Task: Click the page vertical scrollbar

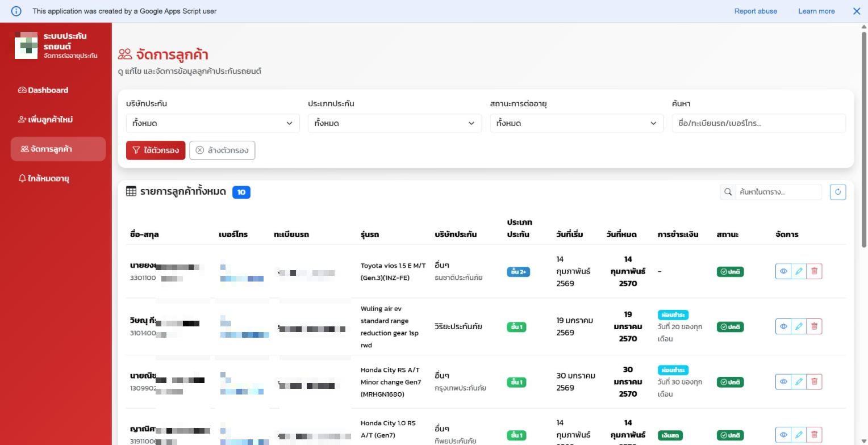Action: click(864, 139)
